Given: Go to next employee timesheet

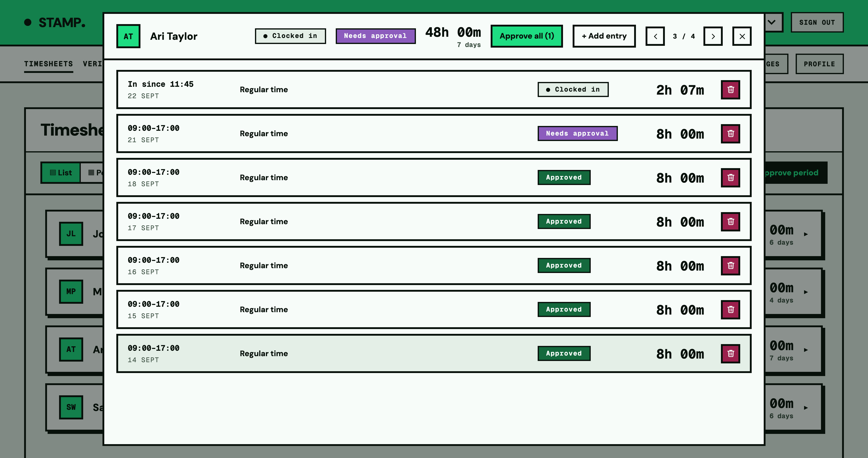Looking at the screenshot, I should pos(713,36).
